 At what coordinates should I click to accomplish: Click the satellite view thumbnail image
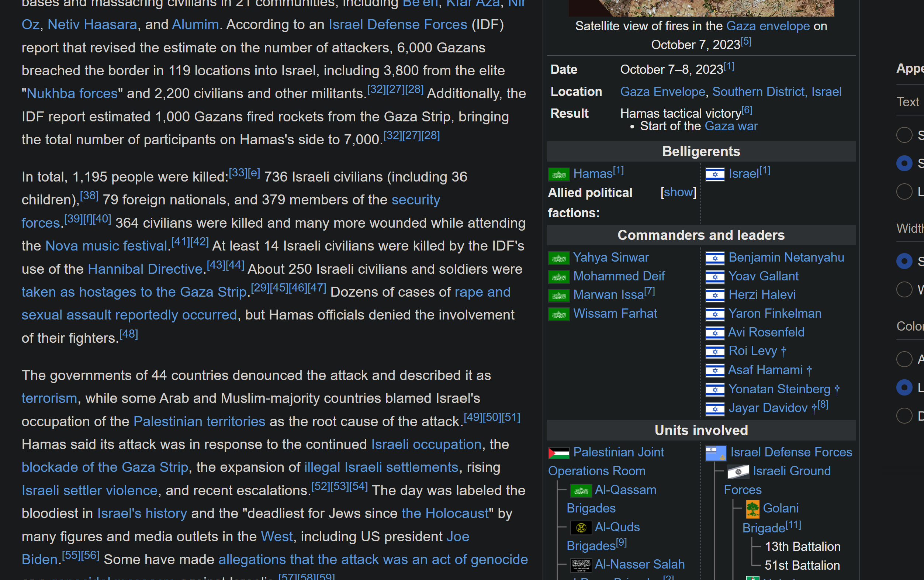click(701, 8)
